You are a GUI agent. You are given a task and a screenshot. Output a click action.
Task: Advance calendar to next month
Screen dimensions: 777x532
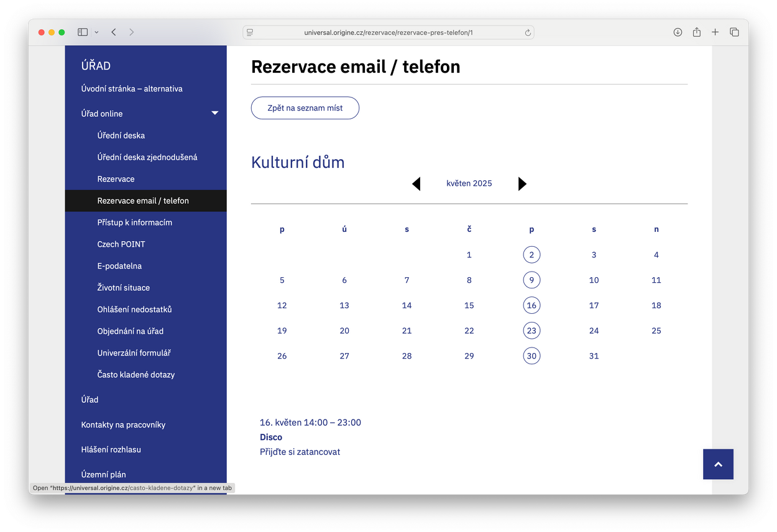(x=522, y=183)
